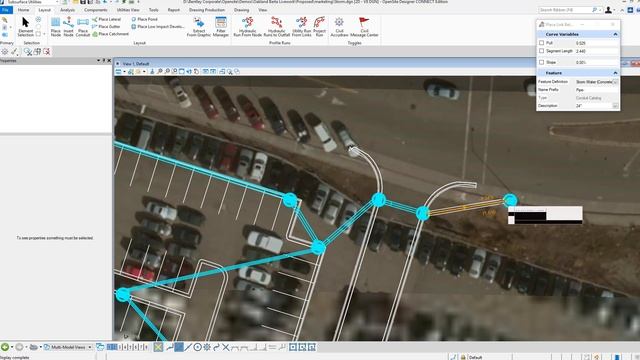Click Utility Run From Links
The height and width of the screenshot is (360, 640).
point(302,27)
